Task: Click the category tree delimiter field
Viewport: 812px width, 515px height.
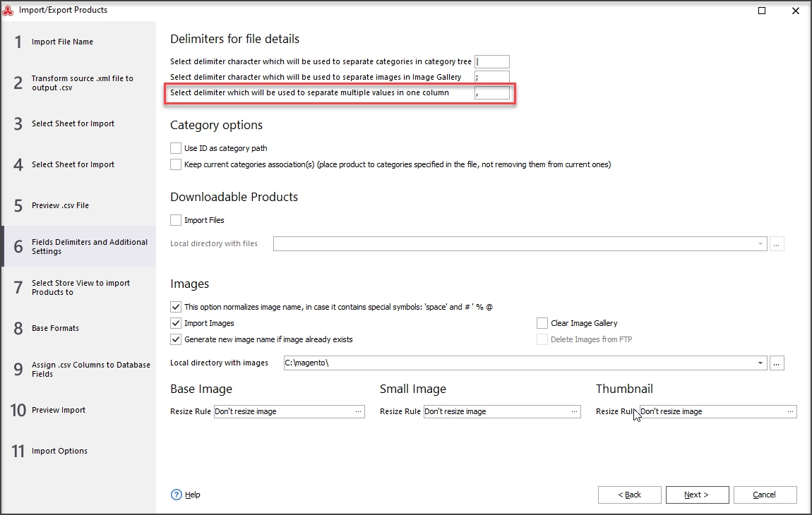Action: [x=492, y=61]
